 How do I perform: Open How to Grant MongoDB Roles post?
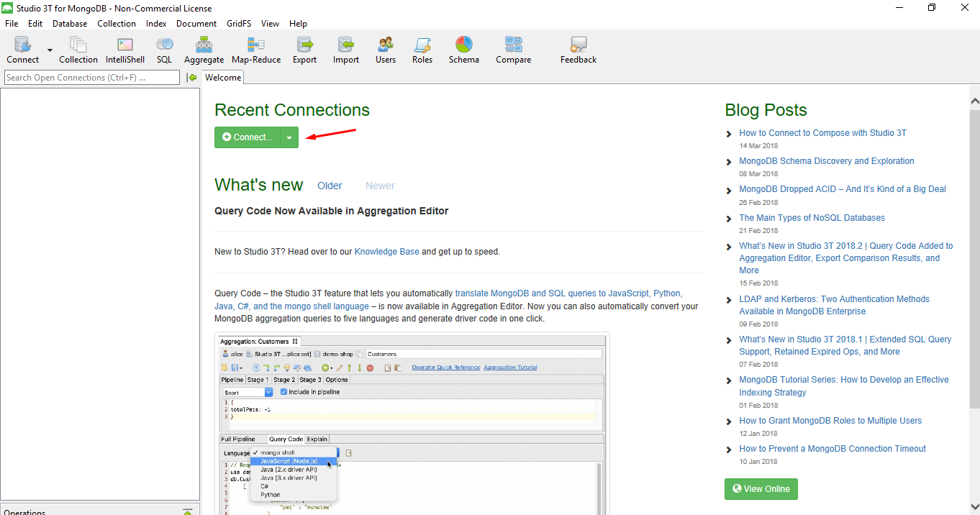(830, 421)
